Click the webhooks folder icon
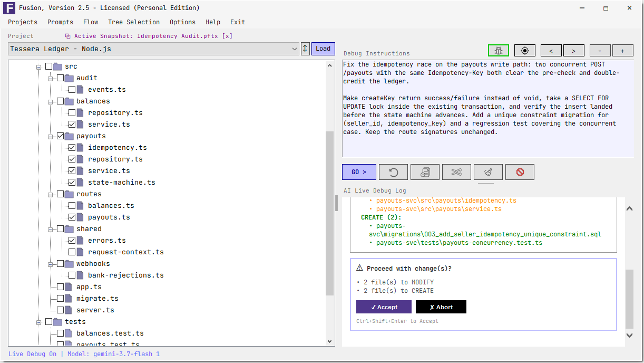This screenshot has width=644, height=363. tap(69, 264)
